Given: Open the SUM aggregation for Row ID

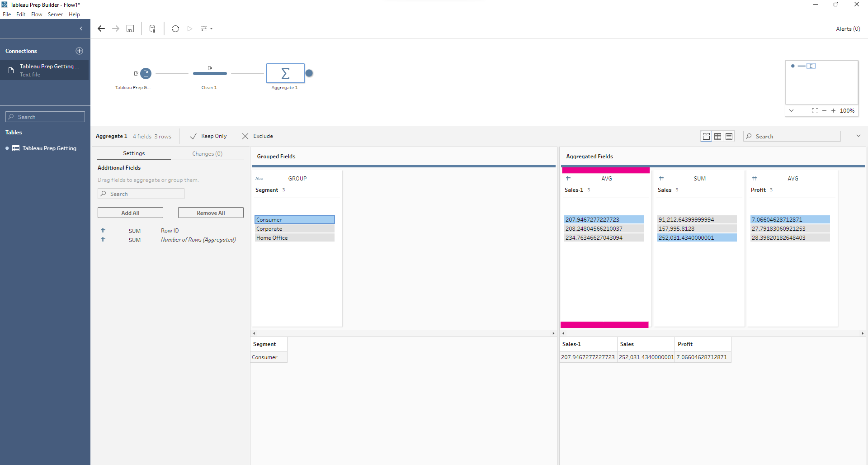Looking at the screenshot, I should (135, 231).
